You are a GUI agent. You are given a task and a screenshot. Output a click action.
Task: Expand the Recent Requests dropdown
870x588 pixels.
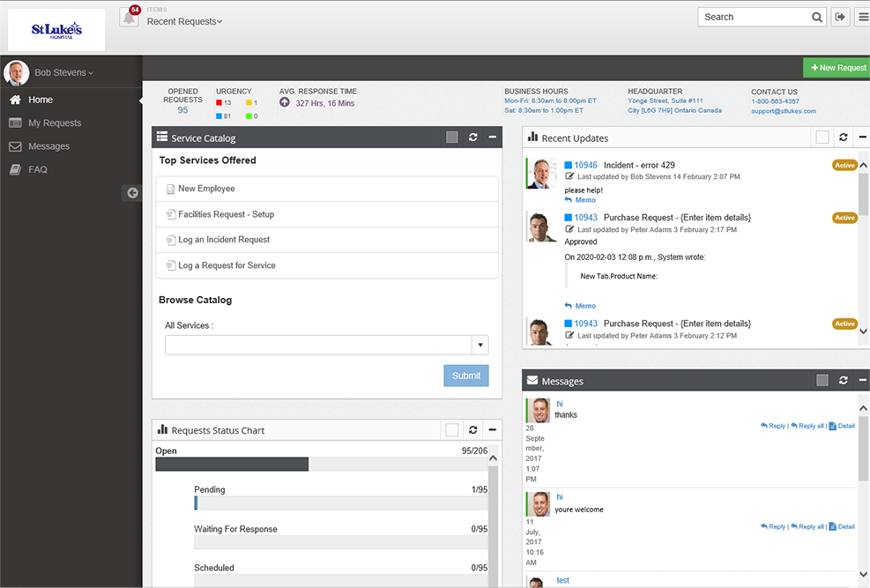coord(184,22)
